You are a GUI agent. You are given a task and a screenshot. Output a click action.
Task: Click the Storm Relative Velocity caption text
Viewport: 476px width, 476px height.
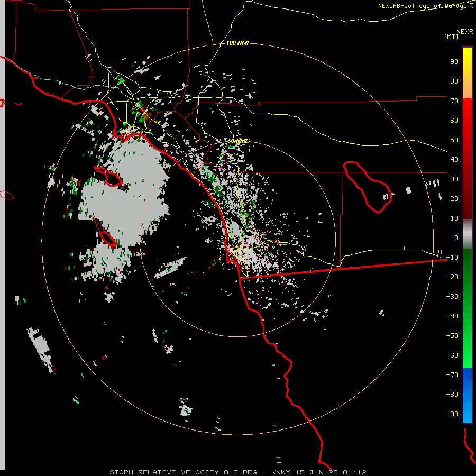[x=238, y=472]
